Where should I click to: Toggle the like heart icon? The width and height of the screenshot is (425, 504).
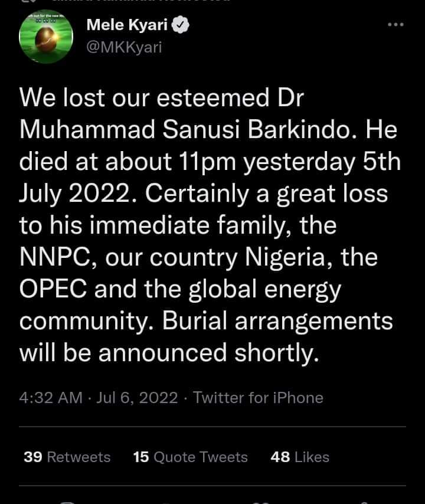[261, 502]
